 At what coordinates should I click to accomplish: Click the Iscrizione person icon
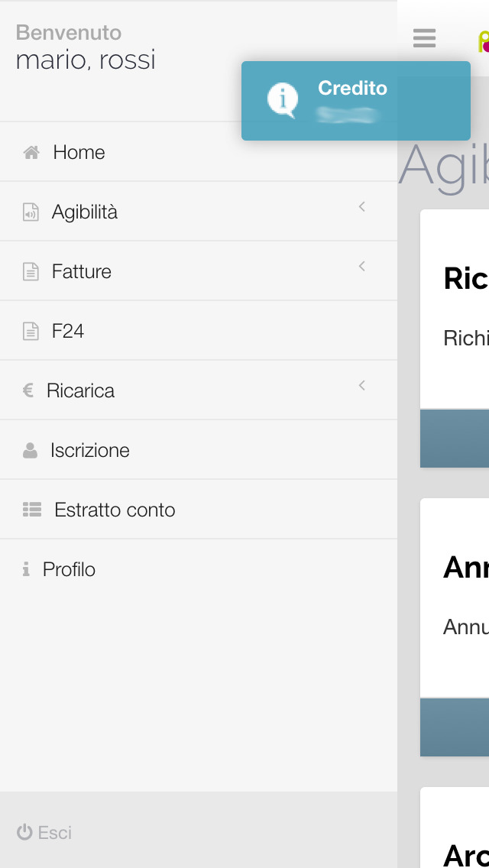(x=31, y=451)
